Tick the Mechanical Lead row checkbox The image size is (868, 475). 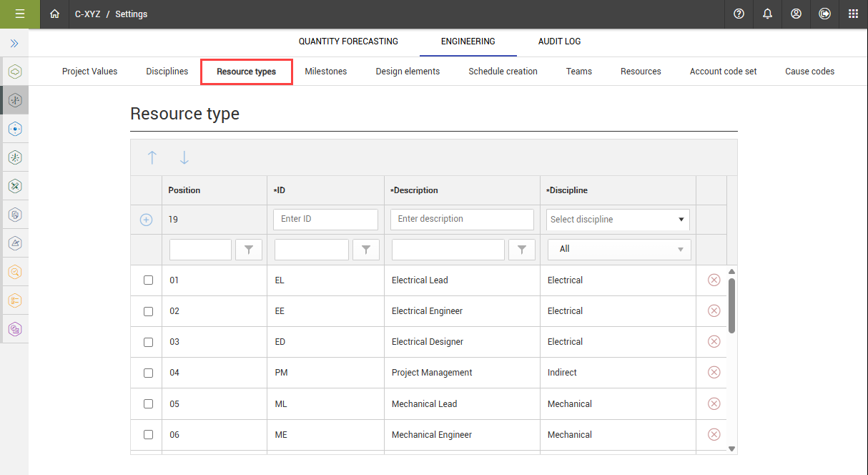coord(148,403)
